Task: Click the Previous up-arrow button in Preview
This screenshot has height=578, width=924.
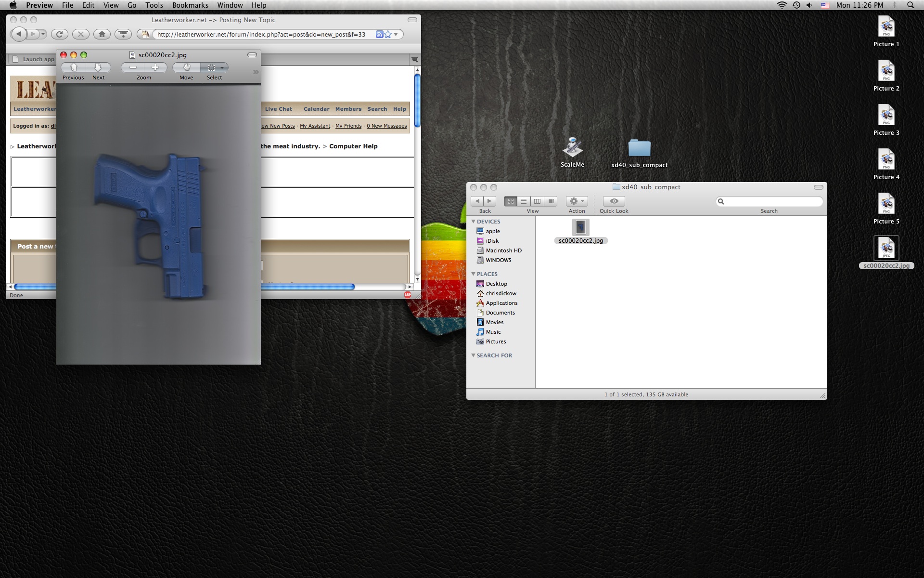Action: 74,67
